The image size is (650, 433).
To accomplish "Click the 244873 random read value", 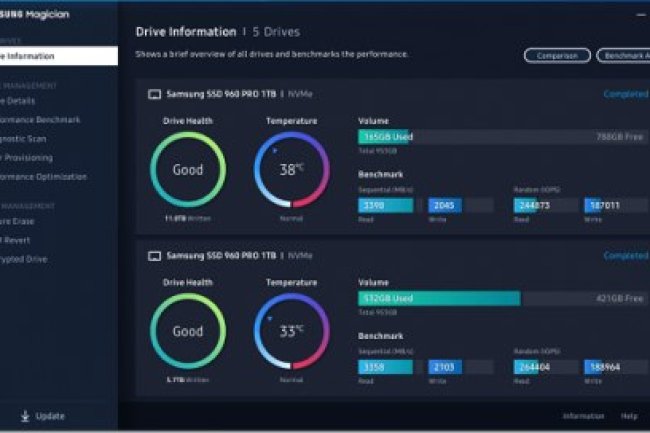I will click(x=535, y=206).
